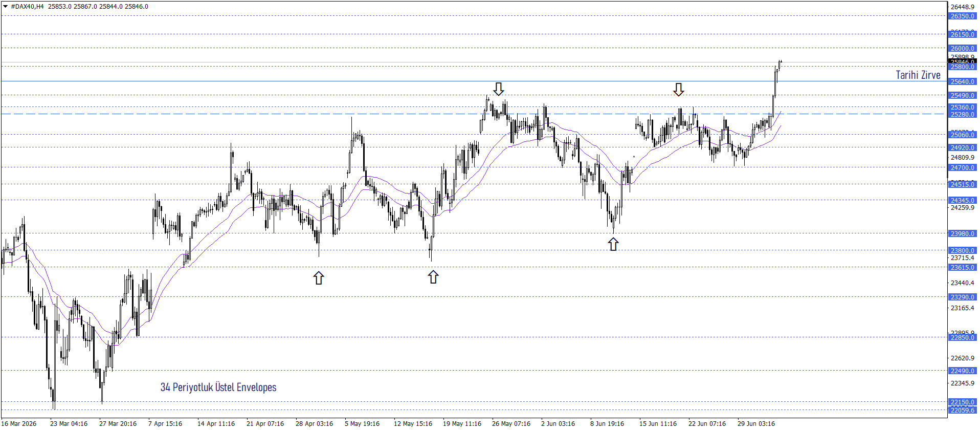Click the 24259.9 value on price scale

[x=963, y=208]
